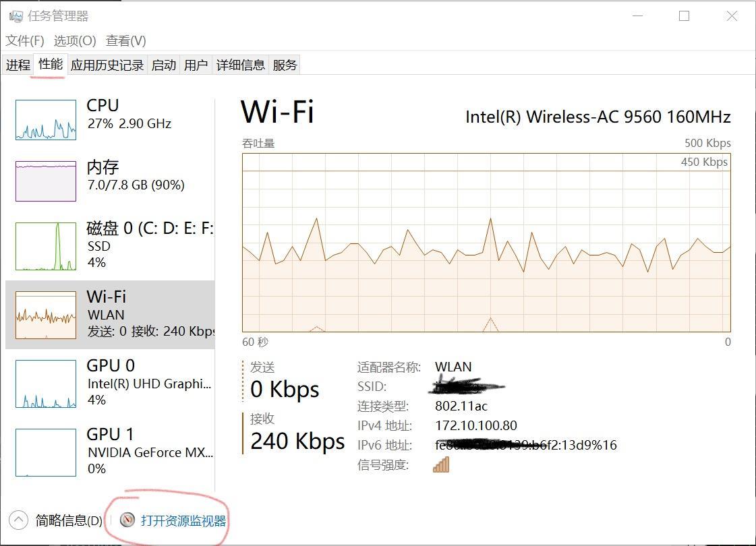Image resolution: width=756 pixels, height=546 pixels.
Task: Switch to the 启动 tab
Action: click(x=164, y=65)
